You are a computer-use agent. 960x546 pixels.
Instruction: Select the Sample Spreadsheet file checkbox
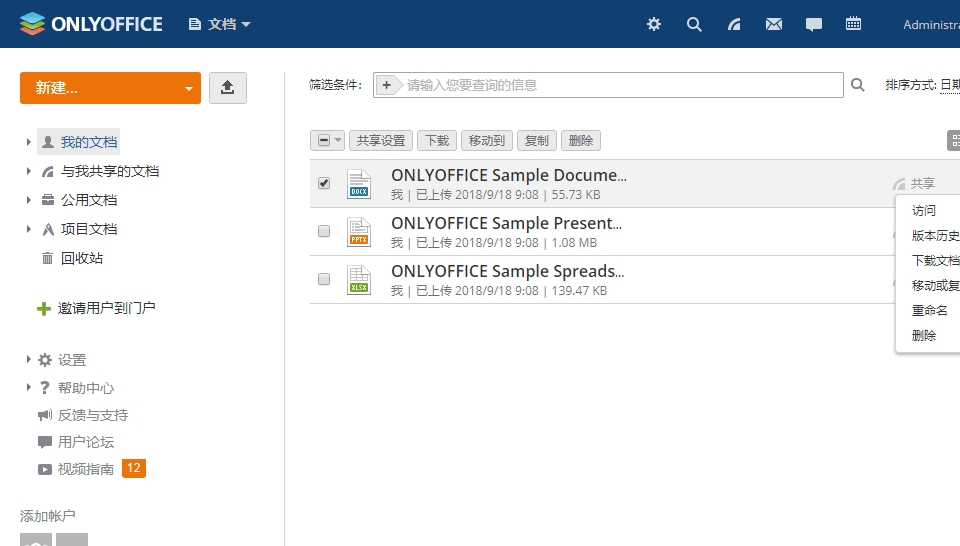coord(324,279)
